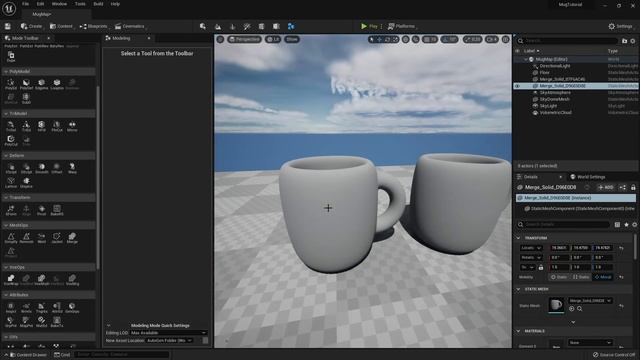Collapse the MugMap tree in Outliner
640x360 pixels.
point(526,60)
